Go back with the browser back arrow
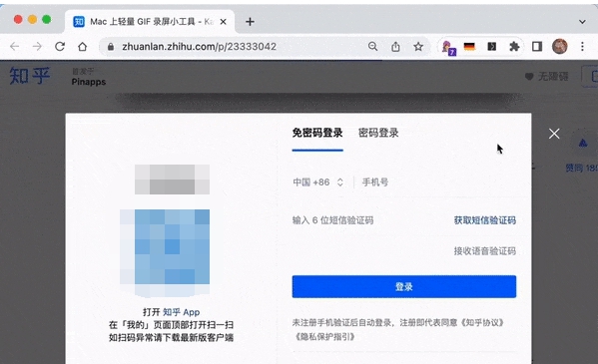This screenshot has width=598, height=364. 15,47
